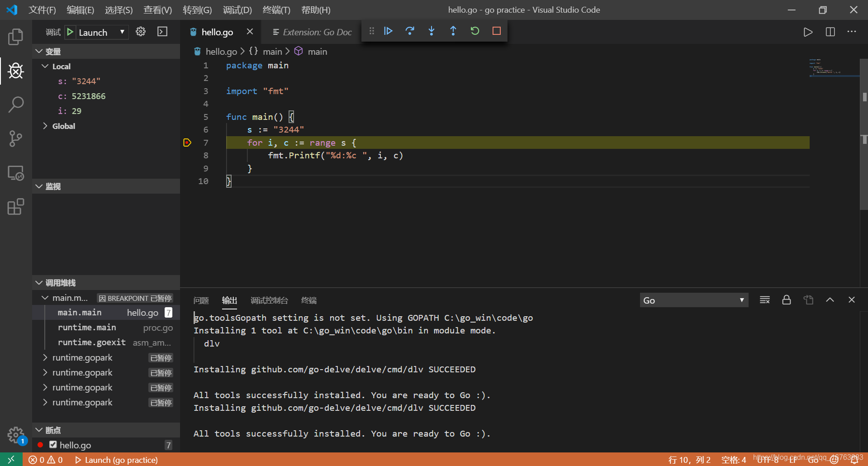Expand the Global variables section
This screenshot has height=466, width=868.
(x=45, y=126)
